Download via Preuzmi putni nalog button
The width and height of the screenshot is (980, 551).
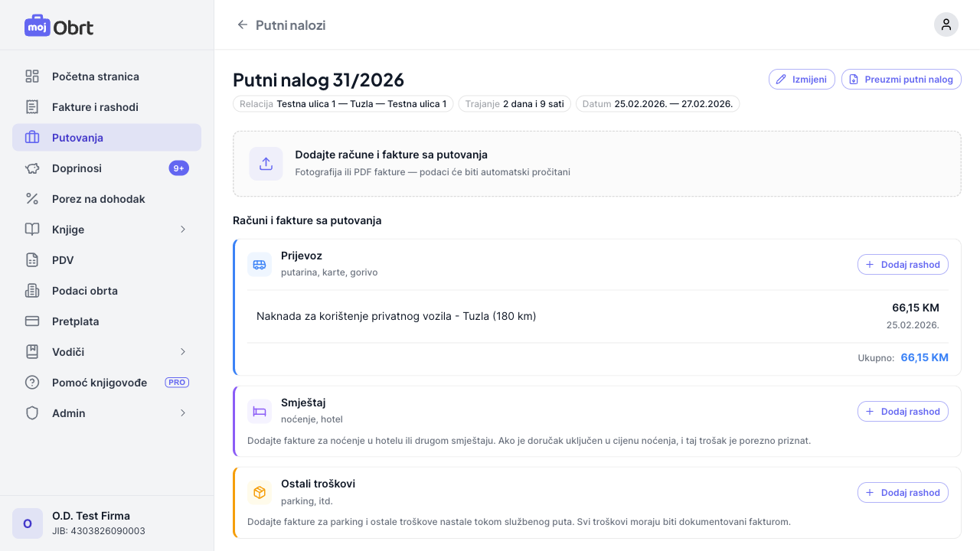pos(900,80)
